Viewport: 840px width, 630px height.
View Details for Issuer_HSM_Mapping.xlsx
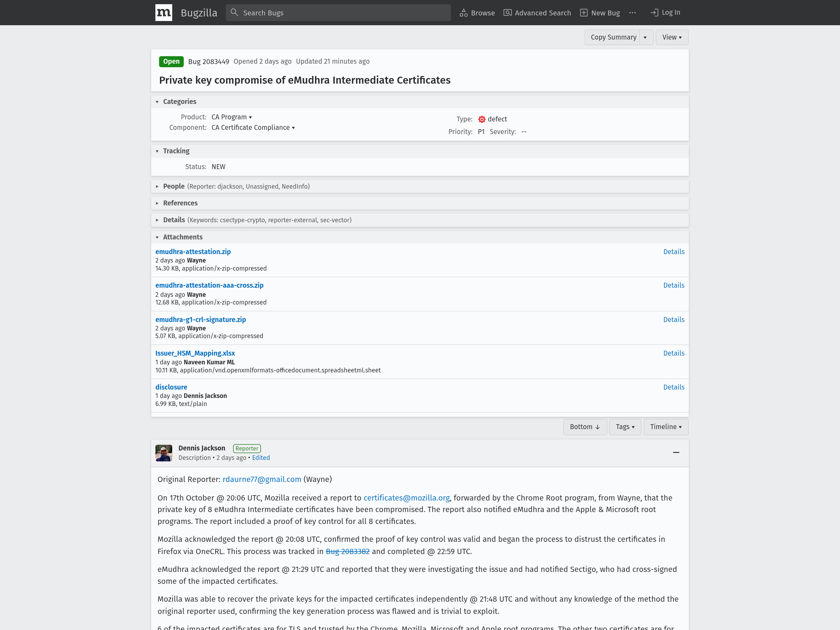pyautogui.click(x=674, y=353)
